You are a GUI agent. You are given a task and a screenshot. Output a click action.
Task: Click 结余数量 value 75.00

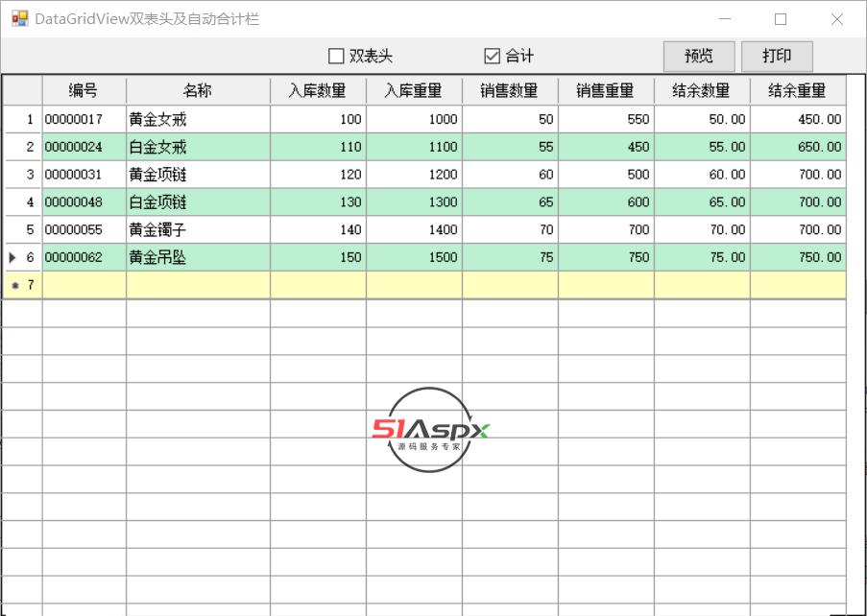702,257
